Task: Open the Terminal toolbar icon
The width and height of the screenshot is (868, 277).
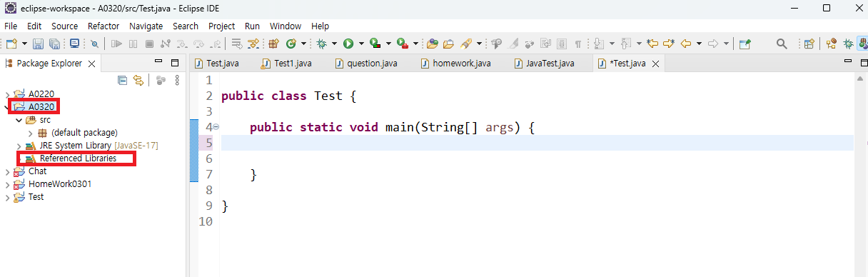Action: tap(74, 44)
